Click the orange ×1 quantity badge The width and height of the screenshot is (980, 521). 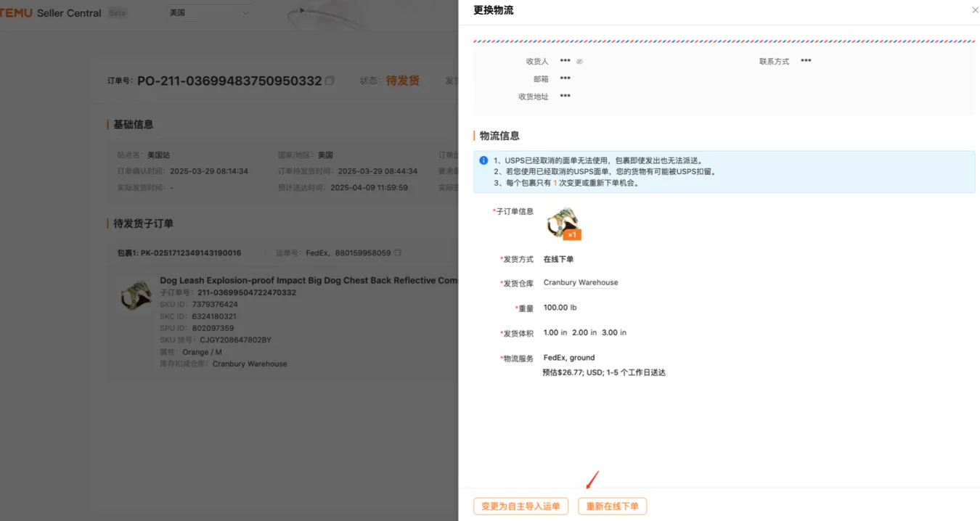pyautogui.click(x=572, y=234)
